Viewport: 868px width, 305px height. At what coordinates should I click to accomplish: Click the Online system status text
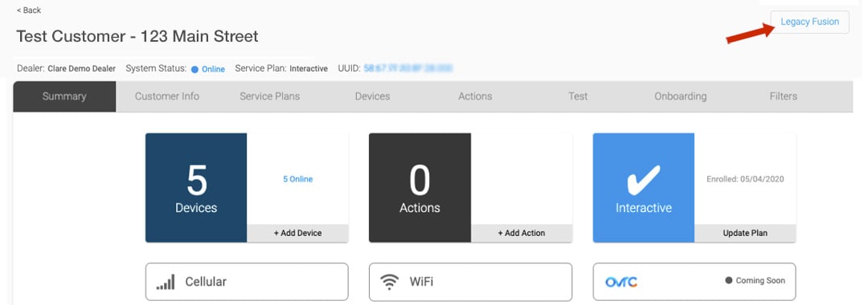coord(213,70)
